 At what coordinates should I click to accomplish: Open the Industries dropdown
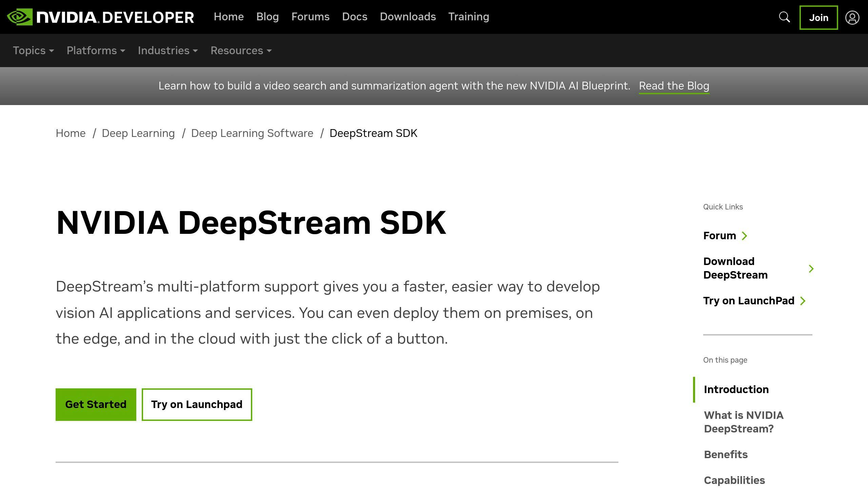pos(168,50)
